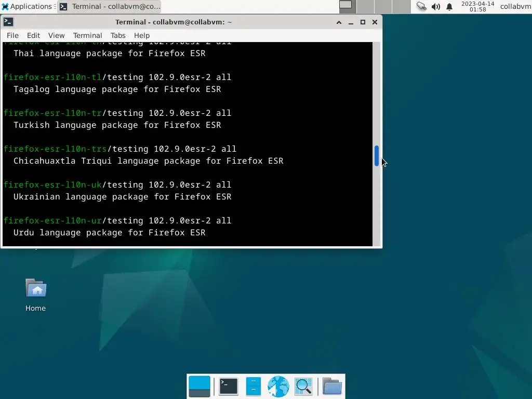This screenshot has width=532, height=399.
Task: Click the Urdu language package line
Action: point(109,232)
